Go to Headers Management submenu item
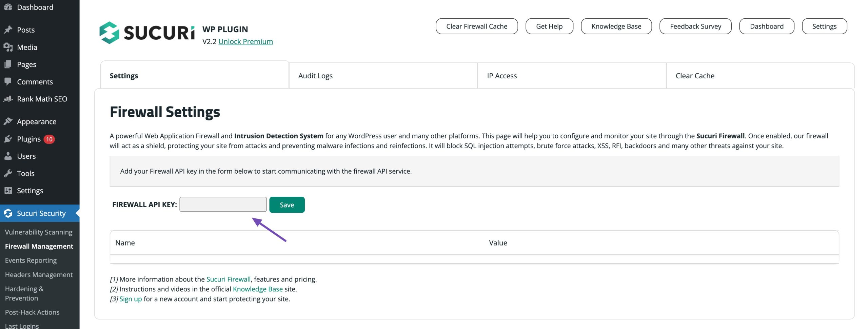 (39, 275)
